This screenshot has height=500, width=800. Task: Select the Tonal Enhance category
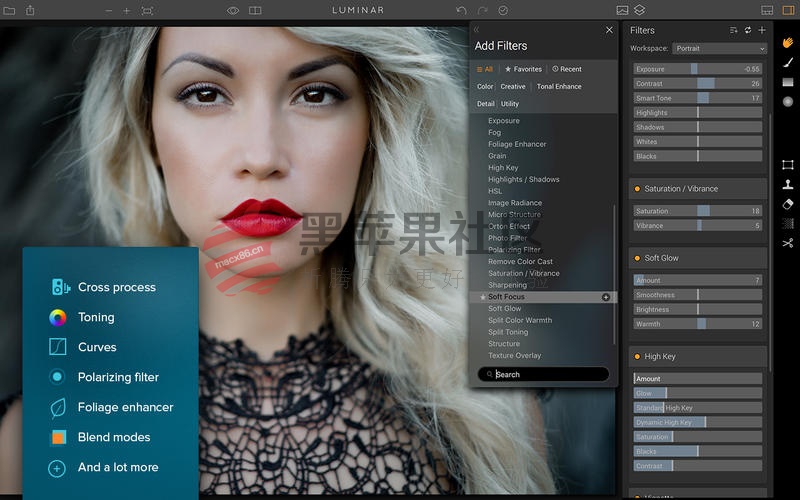pyautogui.click(x=559, y=86)
